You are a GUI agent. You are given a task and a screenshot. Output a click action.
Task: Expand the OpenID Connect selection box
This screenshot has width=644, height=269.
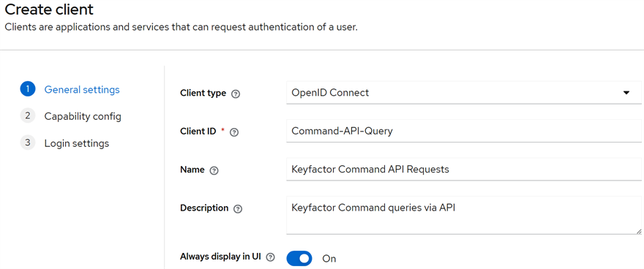464,93
